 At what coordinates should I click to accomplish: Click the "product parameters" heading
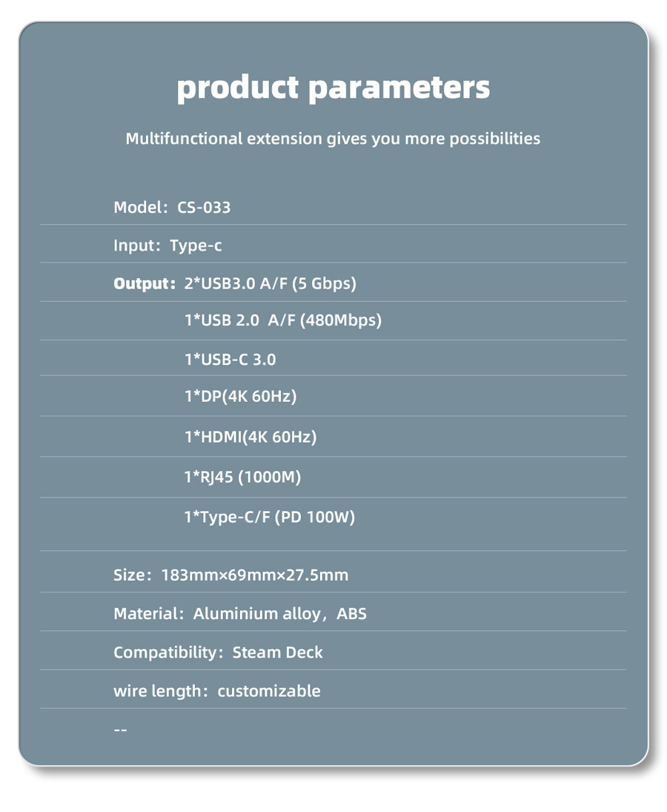[333, 88]
